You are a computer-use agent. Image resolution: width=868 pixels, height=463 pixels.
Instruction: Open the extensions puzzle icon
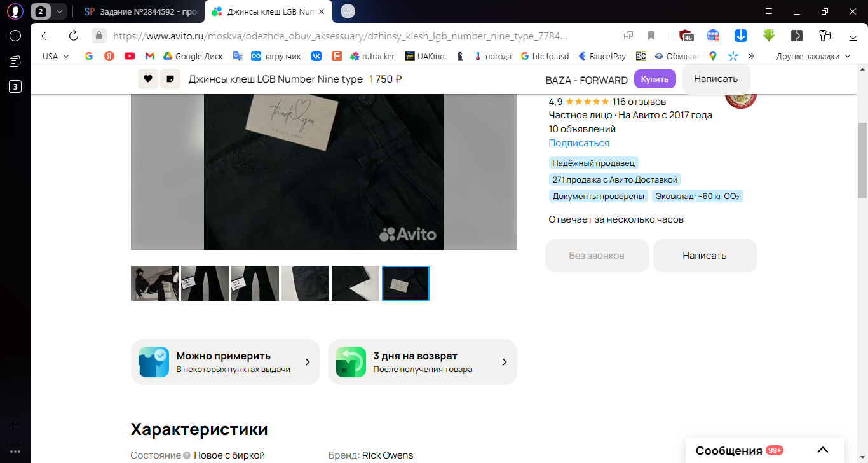pyautogui.click(x=825, y=36)
